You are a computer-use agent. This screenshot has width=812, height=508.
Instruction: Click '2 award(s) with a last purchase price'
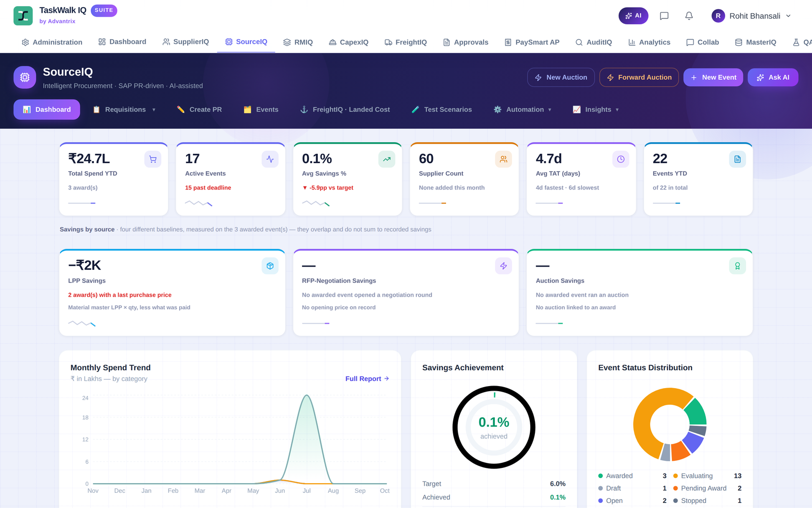pyautogui.click(x=120, y=295)
